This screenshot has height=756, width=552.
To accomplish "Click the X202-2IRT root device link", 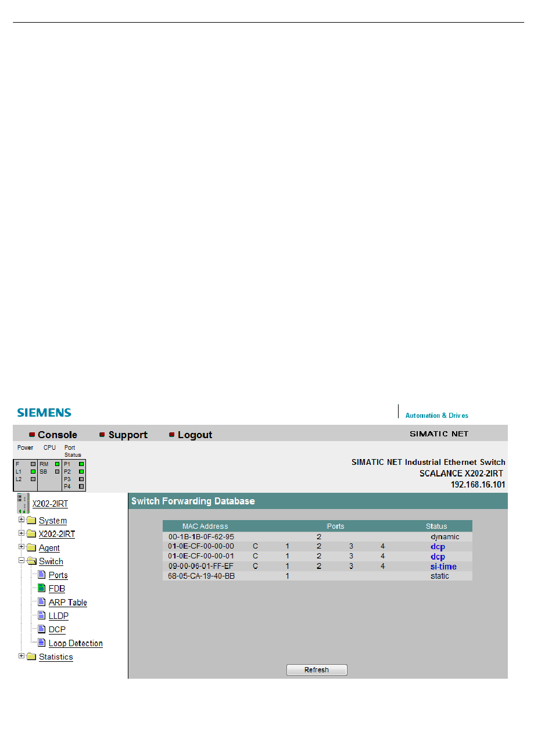I will click(x=50, y=504).
